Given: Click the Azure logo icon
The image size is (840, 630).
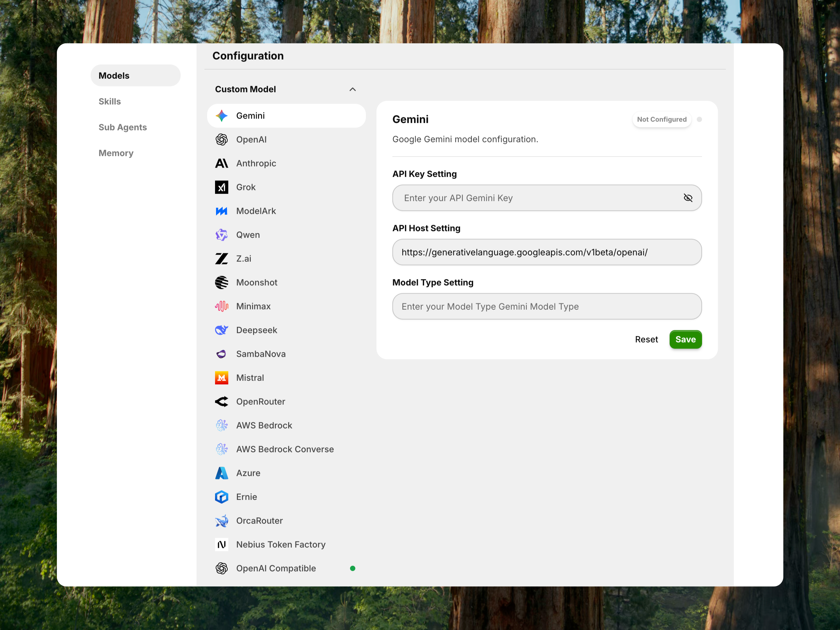Looking at the screenshot, I should (x=221, y=473).
